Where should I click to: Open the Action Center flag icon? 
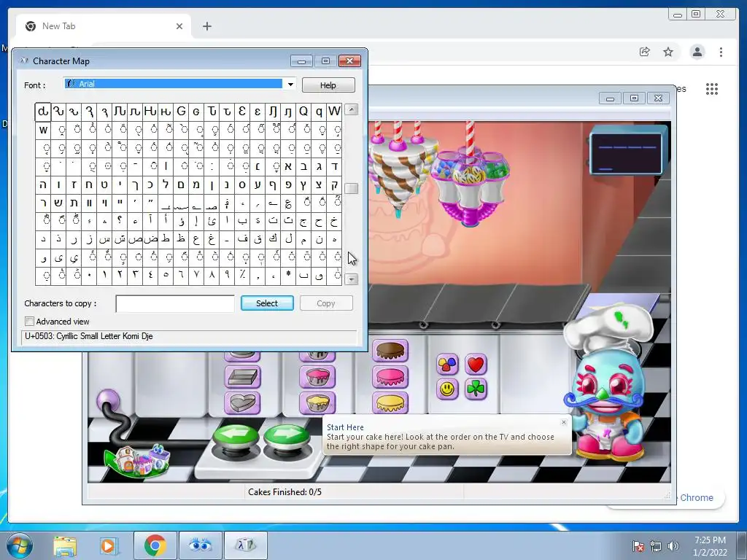coord(638,546)
